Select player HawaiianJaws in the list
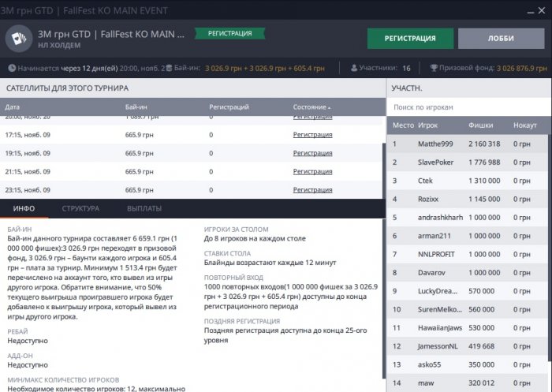 click(x=467, y=327)
